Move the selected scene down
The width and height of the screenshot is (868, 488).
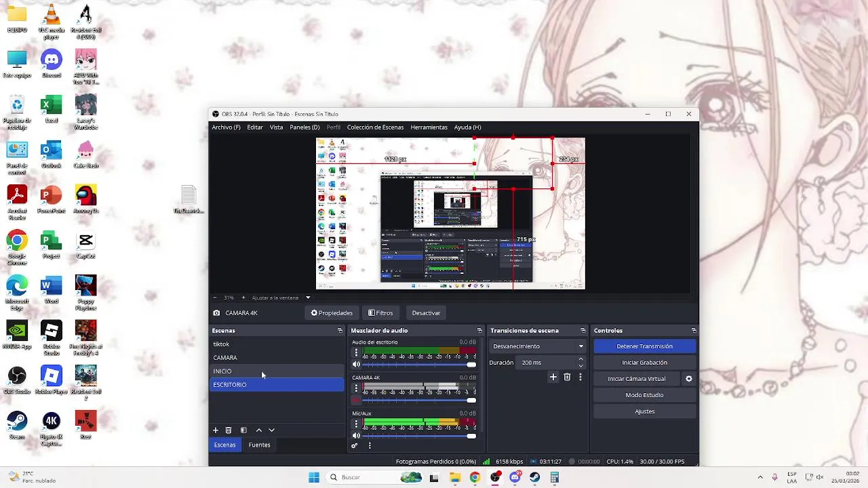272,430
